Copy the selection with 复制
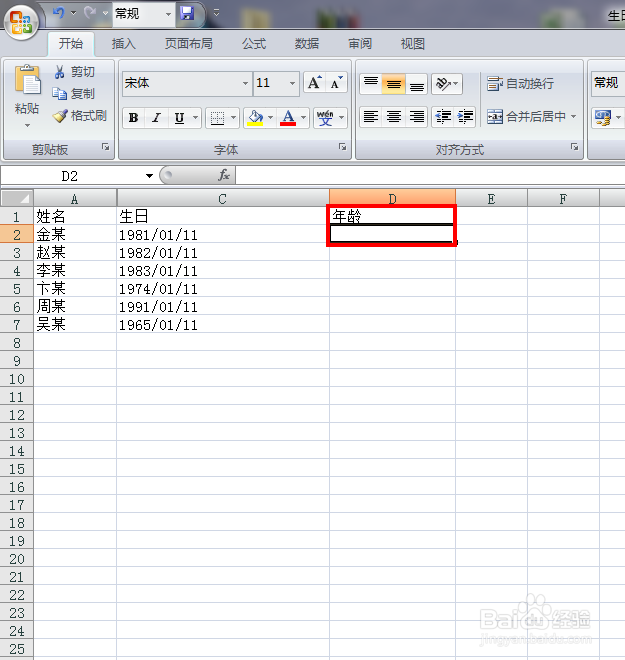Screen dimensions: 625x660 (x=73, y=93)
